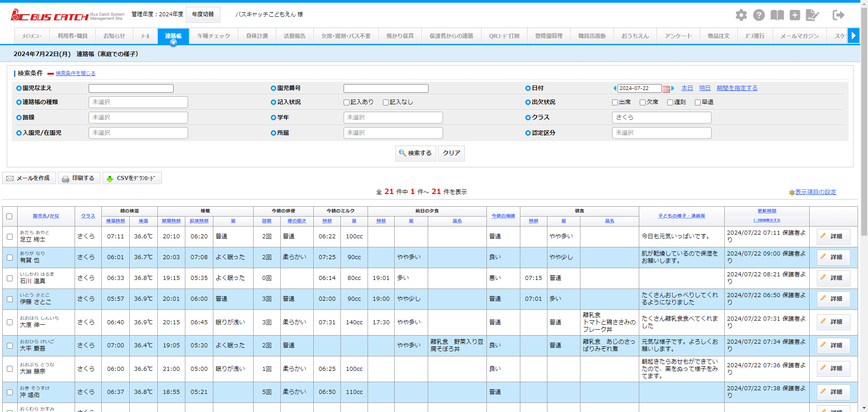Click the 園児なまえ text input field

131,89
